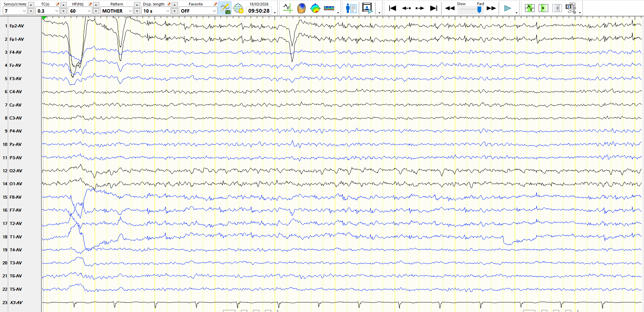The width and height of the screenshot is (644, 312).
Task: Select the T4-AV channel label
Action: [x=16, y=250]
